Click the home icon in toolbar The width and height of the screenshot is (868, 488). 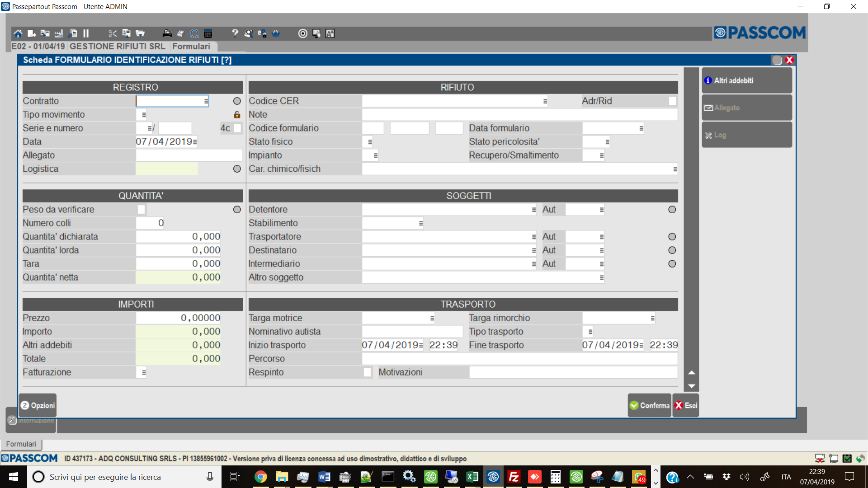(18, 33)
